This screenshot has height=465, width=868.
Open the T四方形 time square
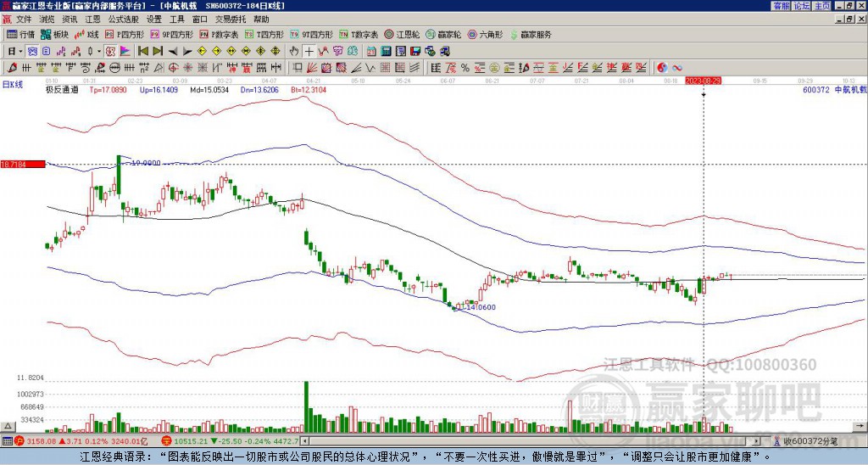[264, 34]
